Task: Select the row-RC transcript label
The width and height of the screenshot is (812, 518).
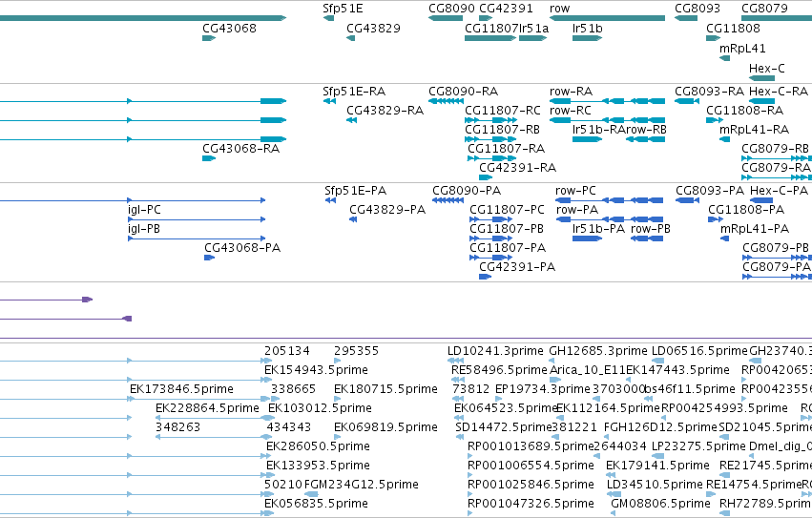Action: [571, 111]
